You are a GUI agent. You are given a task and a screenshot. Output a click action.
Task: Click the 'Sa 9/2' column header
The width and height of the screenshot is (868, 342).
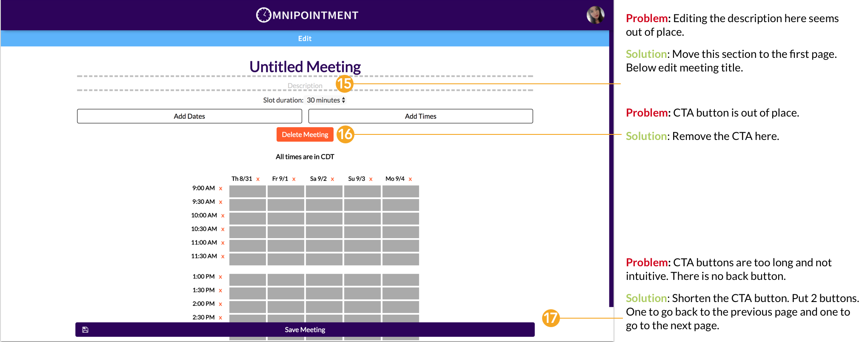pos(318,179)
